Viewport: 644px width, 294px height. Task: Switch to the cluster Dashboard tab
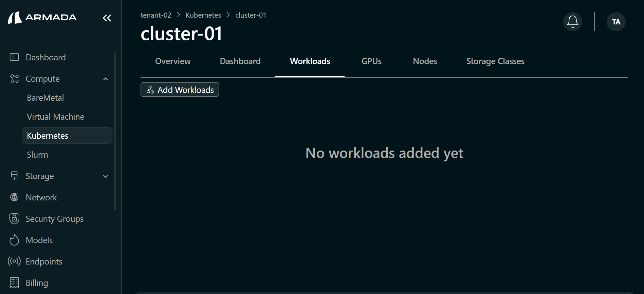click(240, 61)
